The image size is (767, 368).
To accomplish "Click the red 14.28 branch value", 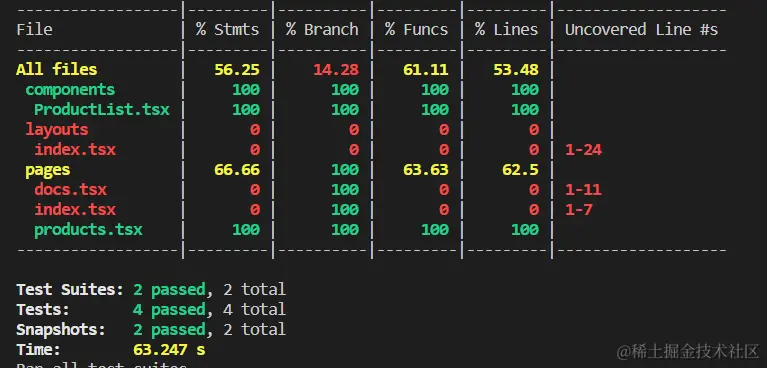I will pos(336,69).
